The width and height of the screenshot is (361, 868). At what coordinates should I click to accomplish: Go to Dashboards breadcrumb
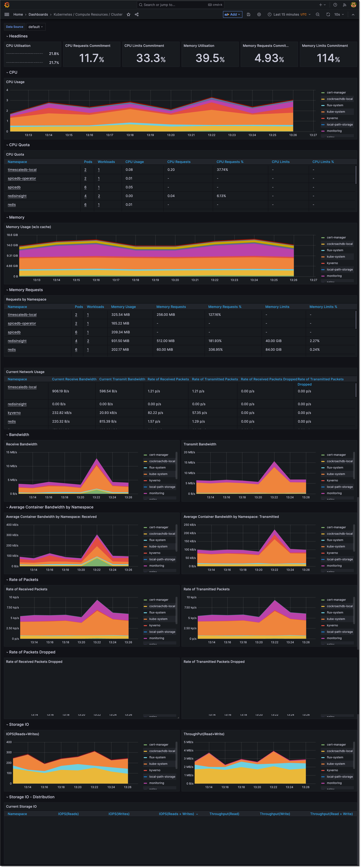38,15
